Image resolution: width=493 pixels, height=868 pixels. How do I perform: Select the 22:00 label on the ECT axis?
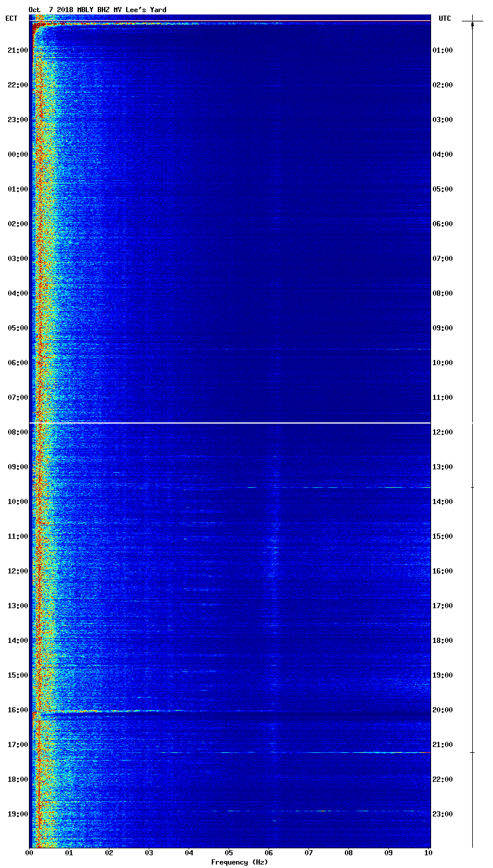click(x=17, y=85)
